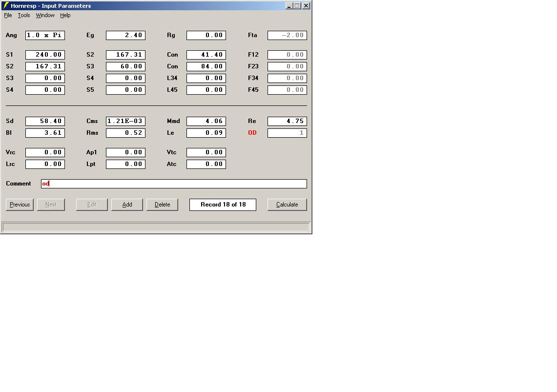Delete the current record

click(163, 205)
